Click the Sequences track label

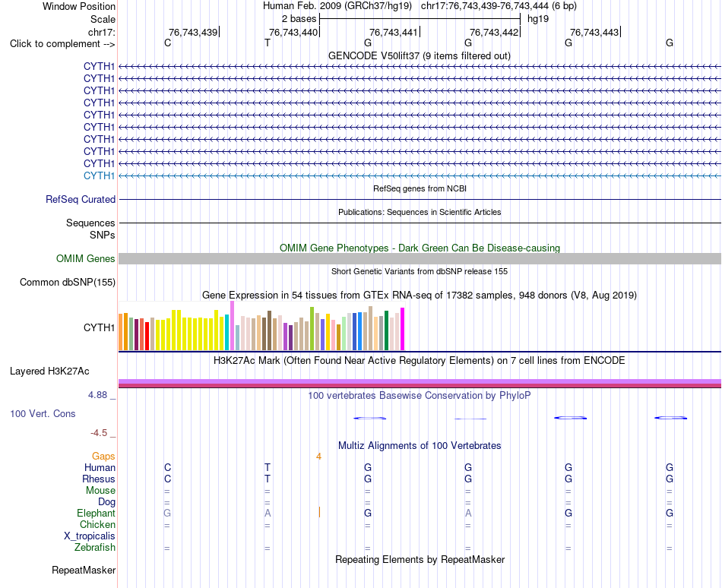90,223
